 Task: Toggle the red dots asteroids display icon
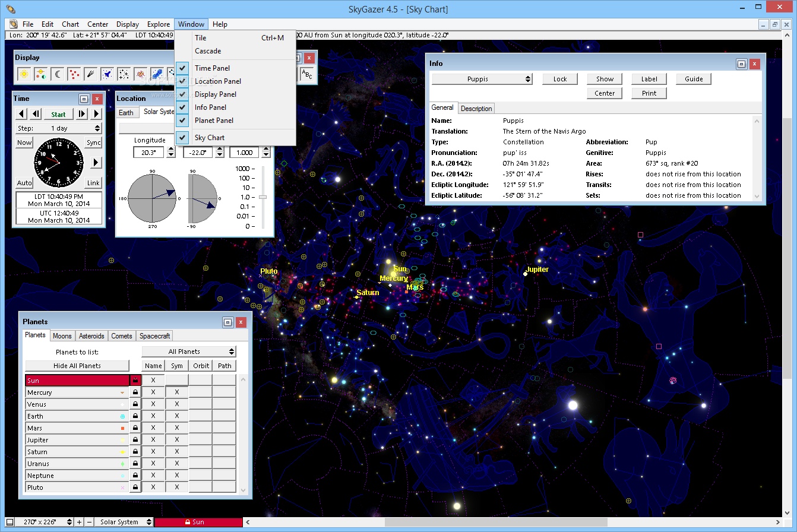coord(74,74)
